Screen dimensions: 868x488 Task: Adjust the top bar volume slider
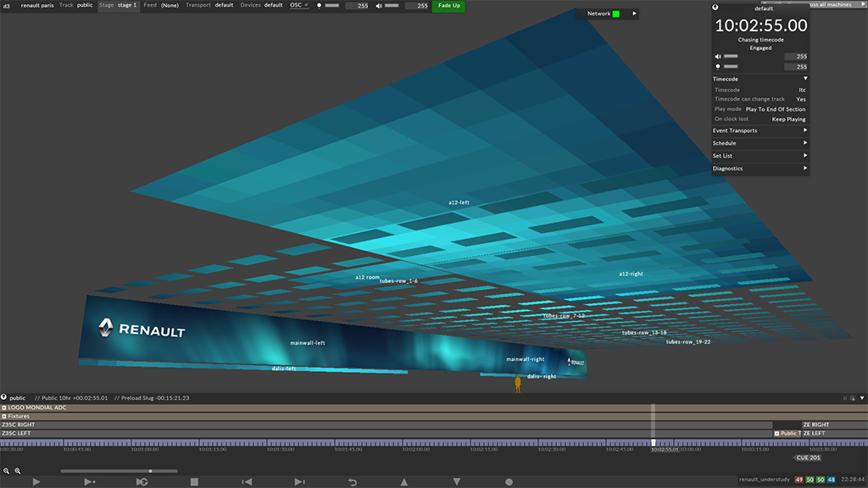(393, 6)
